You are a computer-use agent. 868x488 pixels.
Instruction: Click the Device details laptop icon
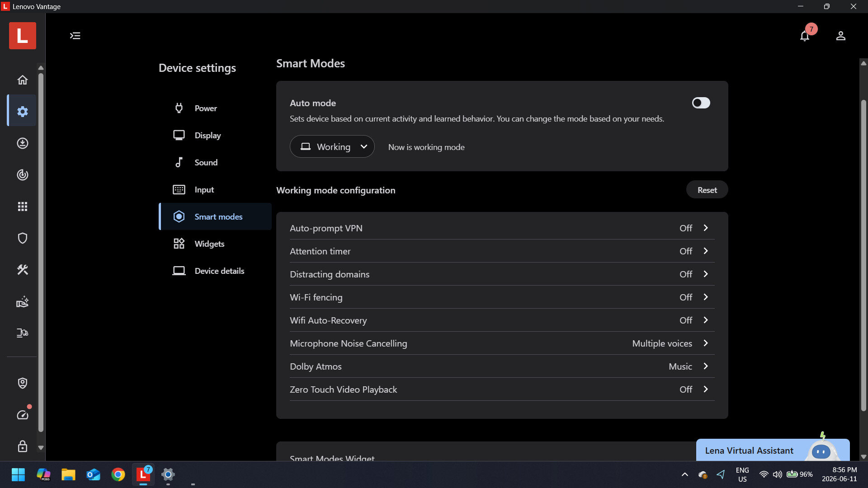pyautogui.click(x=179, y=271)
